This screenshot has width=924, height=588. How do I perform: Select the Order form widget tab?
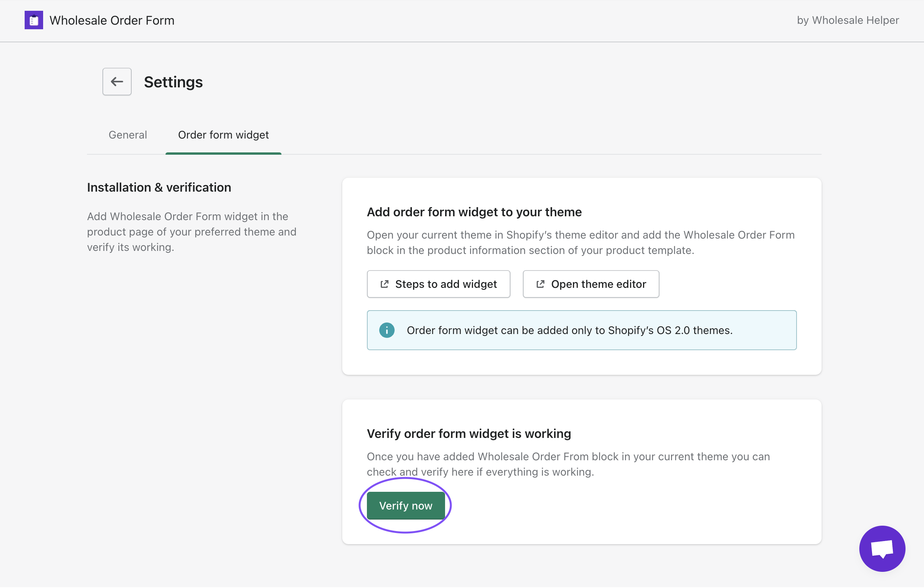tap(223, 135)
